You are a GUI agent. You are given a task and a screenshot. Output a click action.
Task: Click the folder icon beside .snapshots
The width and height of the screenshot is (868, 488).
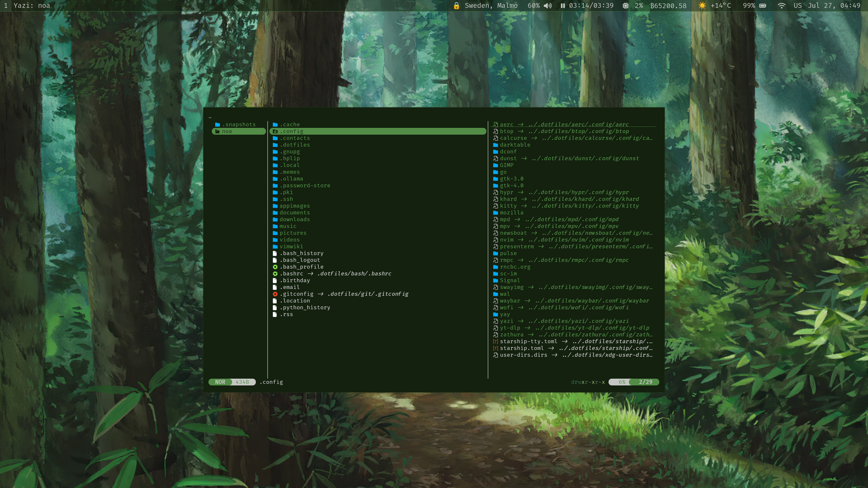click(217, 125)
